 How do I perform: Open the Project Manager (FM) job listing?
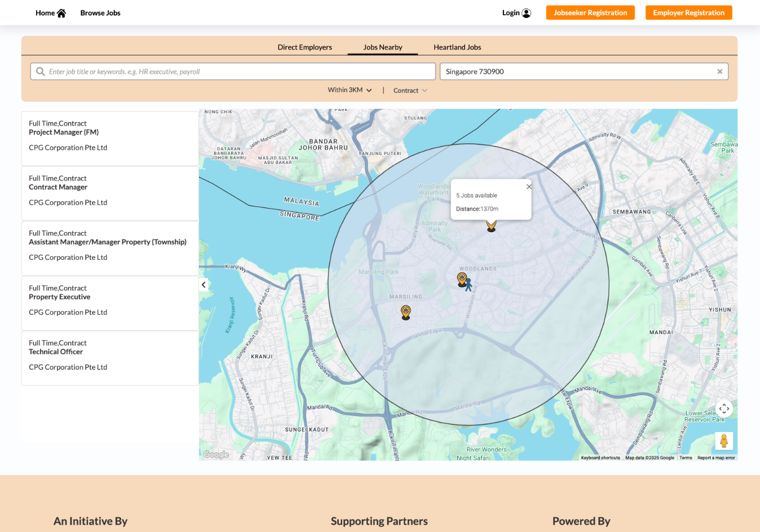point(110,139)
